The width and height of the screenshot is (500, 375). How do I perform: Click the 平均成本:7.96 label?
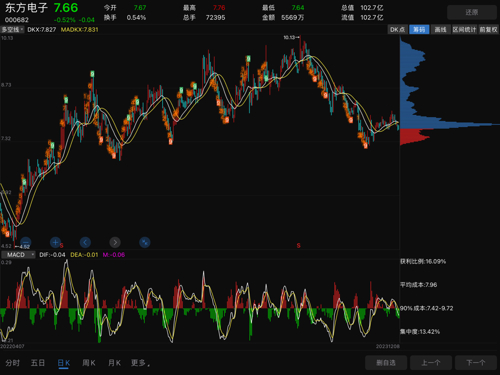(419, 285)
